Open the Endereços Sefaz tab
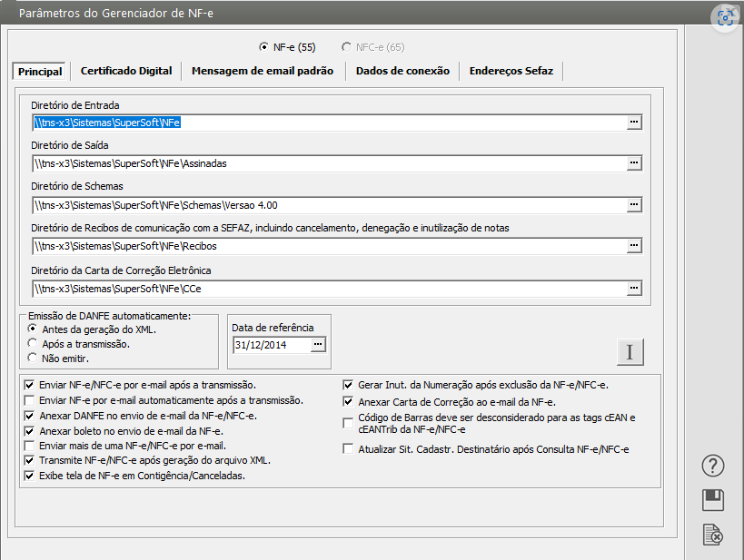The width and height of the screenshot is (744, 560). coord(511,71)
